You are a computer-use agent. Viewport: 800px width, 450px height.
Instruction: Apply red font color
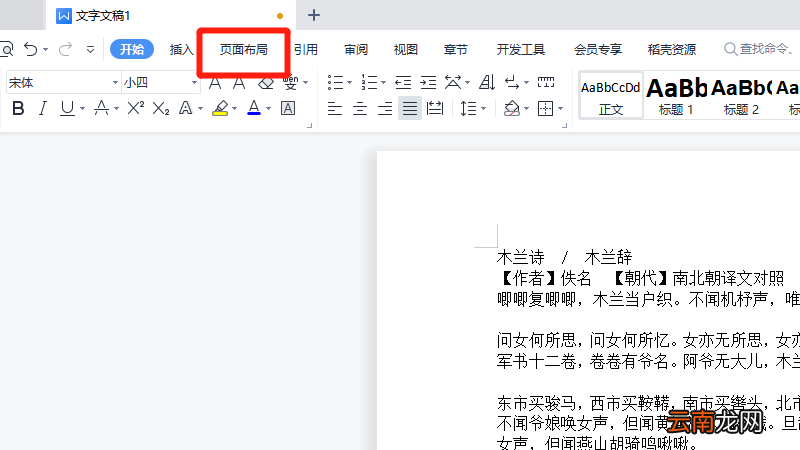coord(254,108)
